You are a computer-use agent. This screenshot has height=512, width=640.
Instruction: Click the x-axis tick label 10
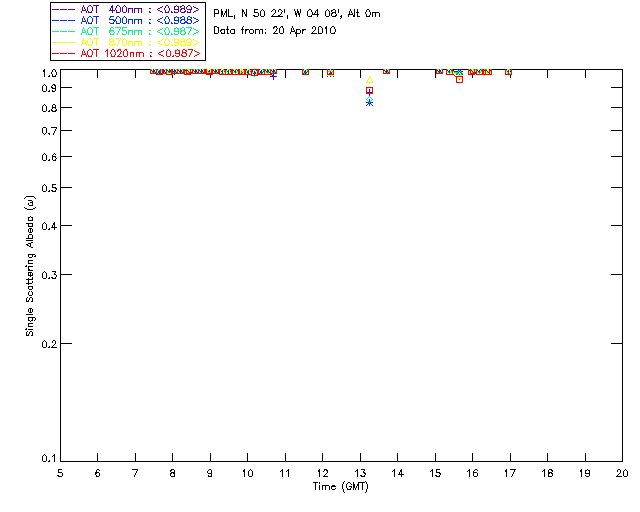click(247, 473)
